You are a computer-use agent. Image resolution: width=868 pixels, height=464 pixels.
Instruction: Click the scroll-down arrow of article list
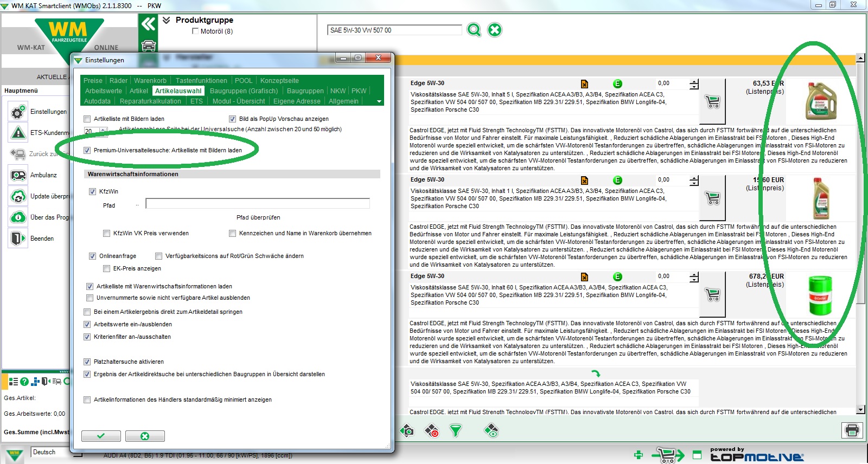[x=860, y=410]
